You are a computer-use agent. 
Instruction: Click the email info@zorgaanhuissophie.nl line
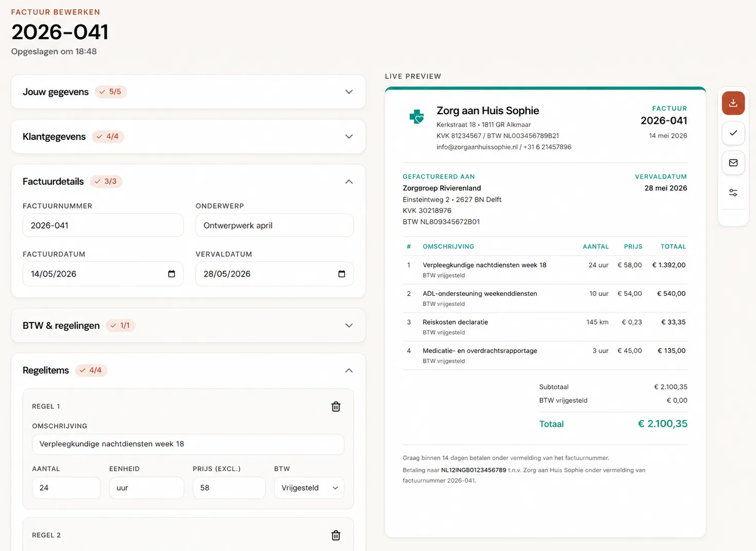(504, 147)
